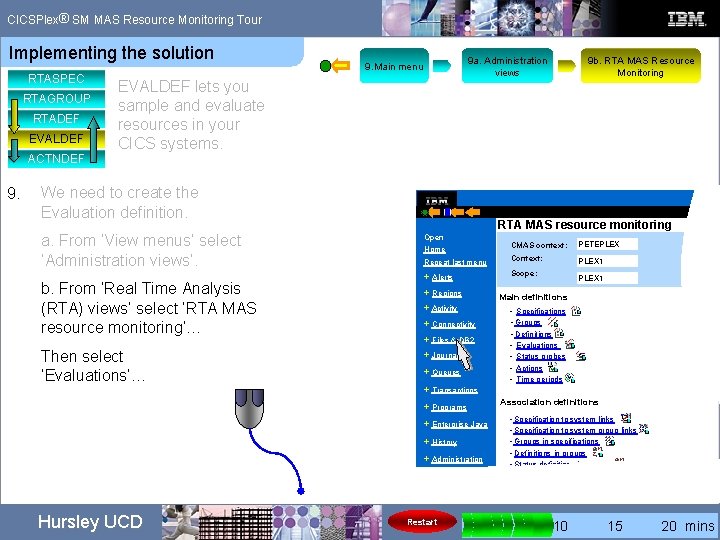720x540 pixels.
Task: Click the cyan arrow after Main menu step
Action: pos(442,66)
